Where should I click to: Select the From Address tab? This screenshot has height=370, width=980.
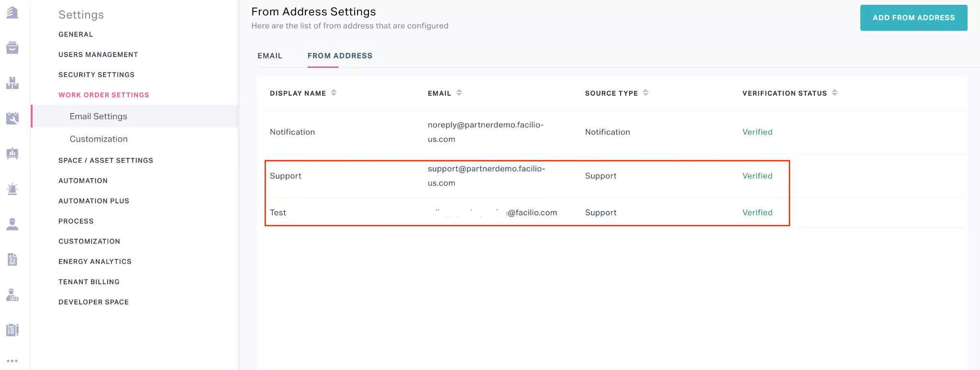340,56
